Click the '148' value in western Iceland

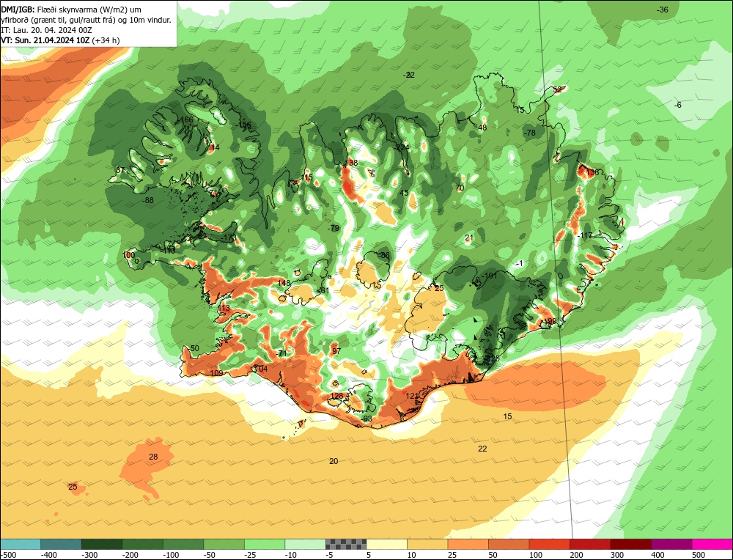point(284,283)
